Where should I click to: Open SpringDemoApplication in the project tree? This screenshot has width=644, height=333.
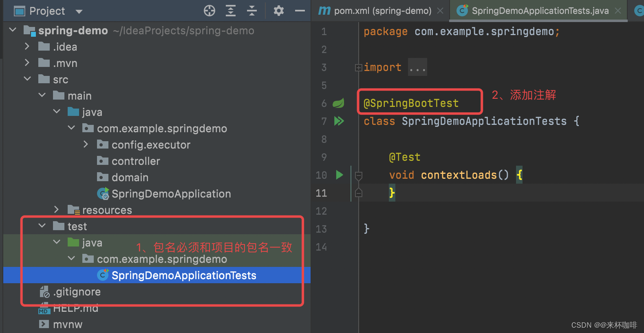171,194
